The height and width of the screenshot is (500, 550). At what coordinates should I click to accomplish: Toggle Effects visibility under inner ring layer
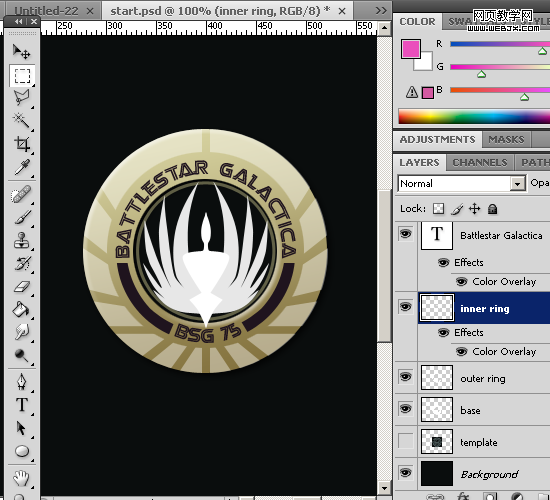point(443,332)
